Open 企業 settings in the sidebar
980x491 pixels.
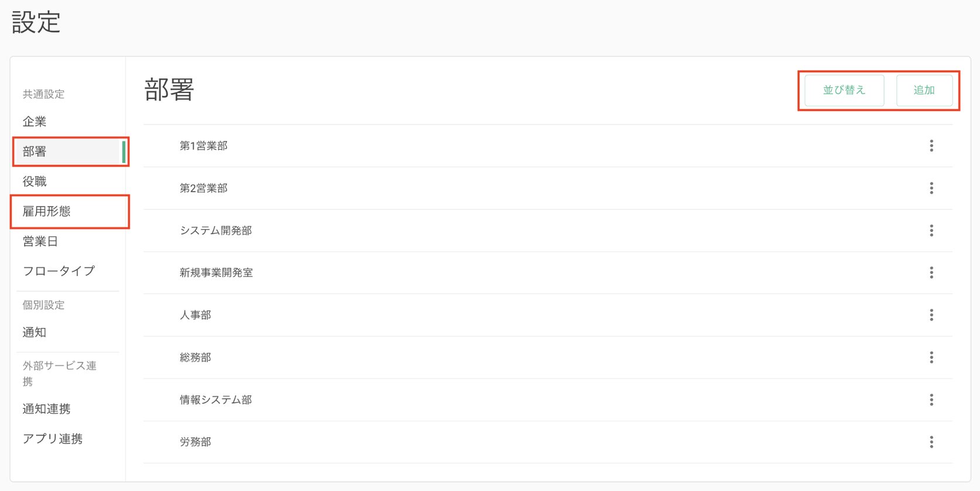point(35,122)
